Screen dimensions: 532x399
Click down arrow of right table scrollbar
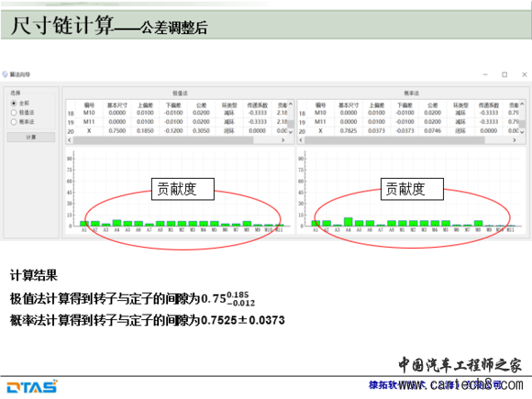522,132
